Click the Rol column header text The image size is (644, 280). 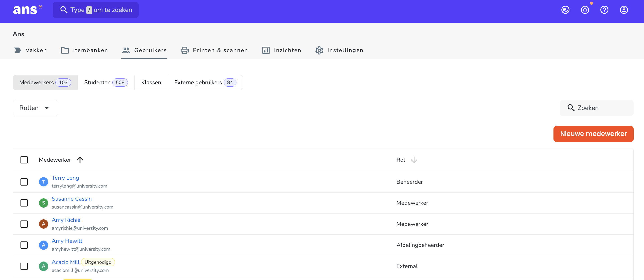(x=401, y=160)
